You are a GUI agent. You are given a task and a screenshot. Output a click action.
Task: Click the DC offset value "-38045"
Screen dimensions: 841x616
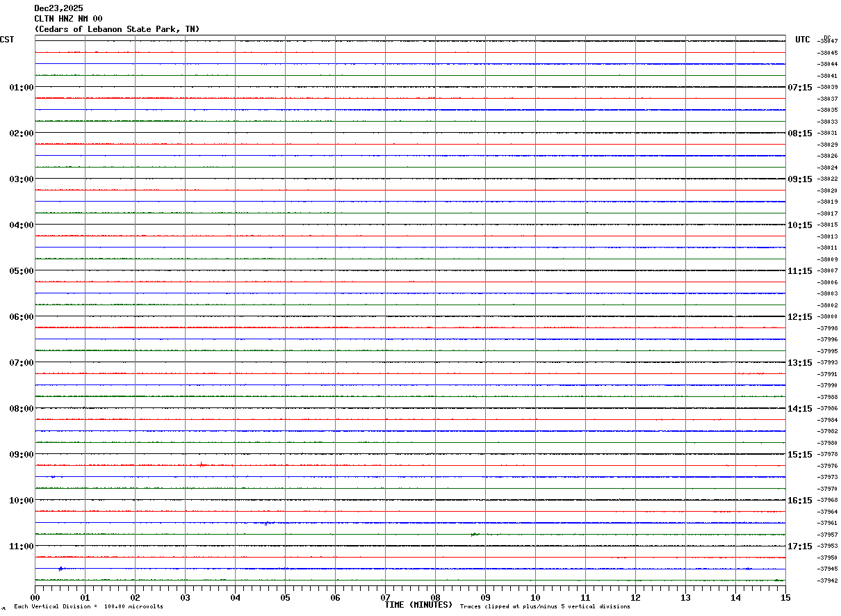(x=828, y=53)
